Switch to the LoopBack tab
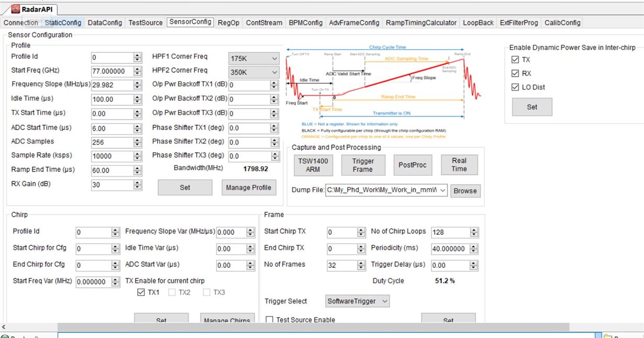Viewport: 644px width, 338px height. point(479,23)
